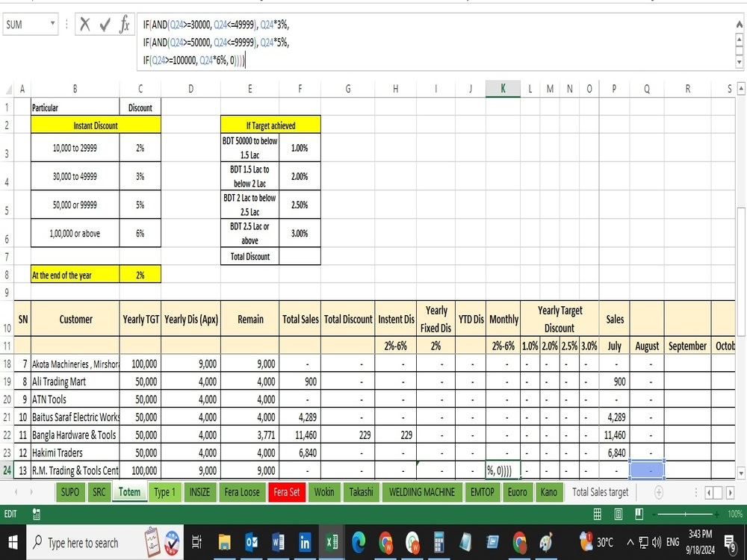Select the Hakimi Traders customer cell
The width and height of the screenshot is (747, 560).
tap(75, 452)
